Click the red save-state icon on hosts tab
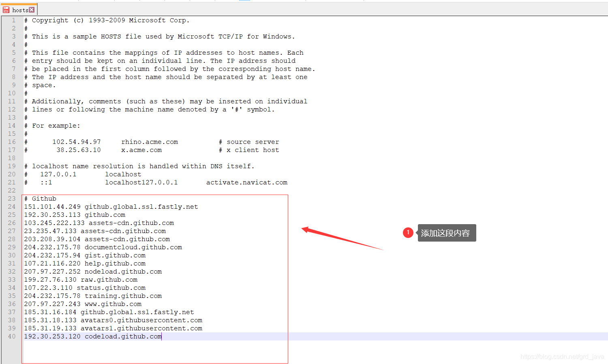Screen dimensions: 608x364 click(x=6, y=10)
